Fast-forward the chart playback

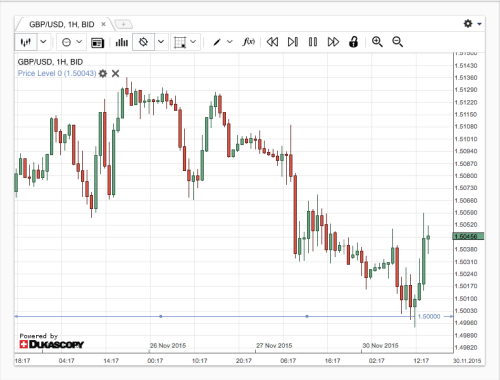333,42
